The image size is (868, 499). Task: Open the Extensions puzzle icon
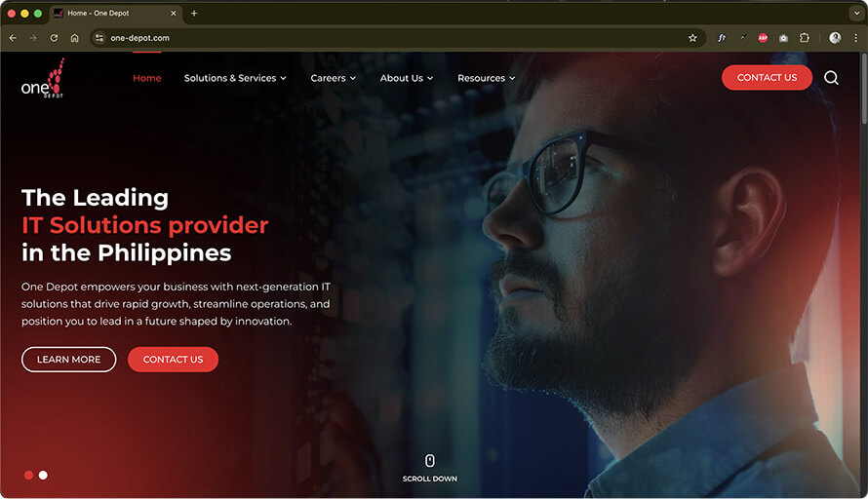[x=805, y=38]
